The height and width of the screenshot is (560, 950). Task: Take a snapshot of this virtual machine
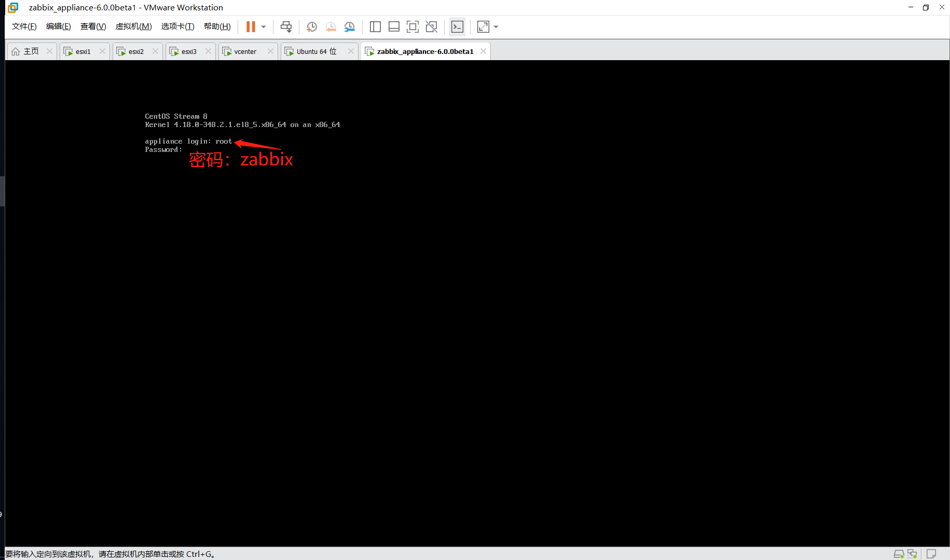tap(312, 26)
